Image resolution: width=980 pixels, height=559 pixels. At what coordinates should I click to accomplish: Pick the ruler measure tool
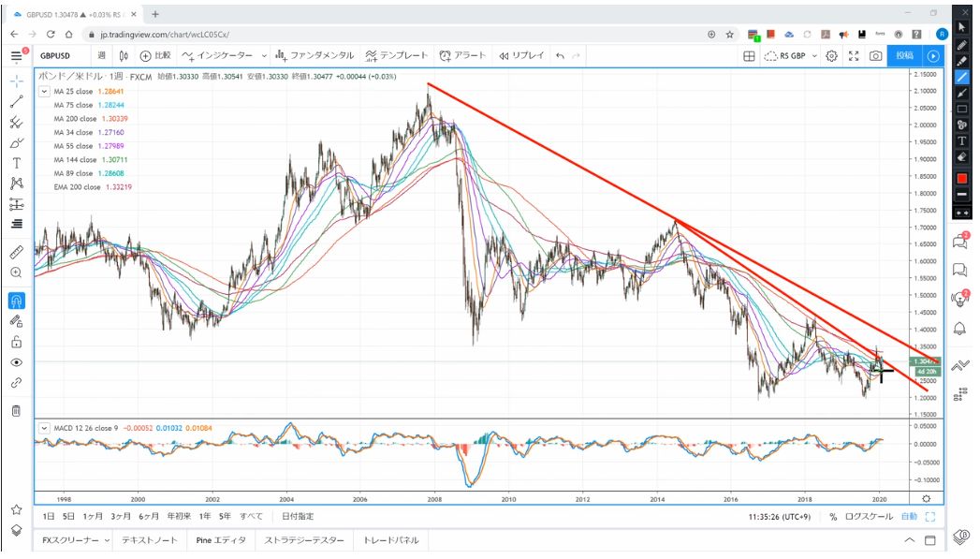[x=17, y=252]
